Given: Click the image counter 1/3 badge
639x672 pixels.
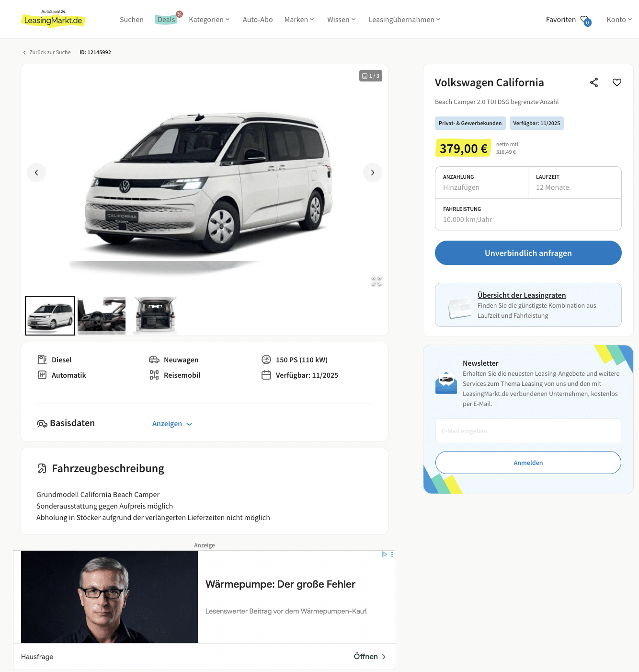Looking at the screenshot, I should click(x=371, y=76).
